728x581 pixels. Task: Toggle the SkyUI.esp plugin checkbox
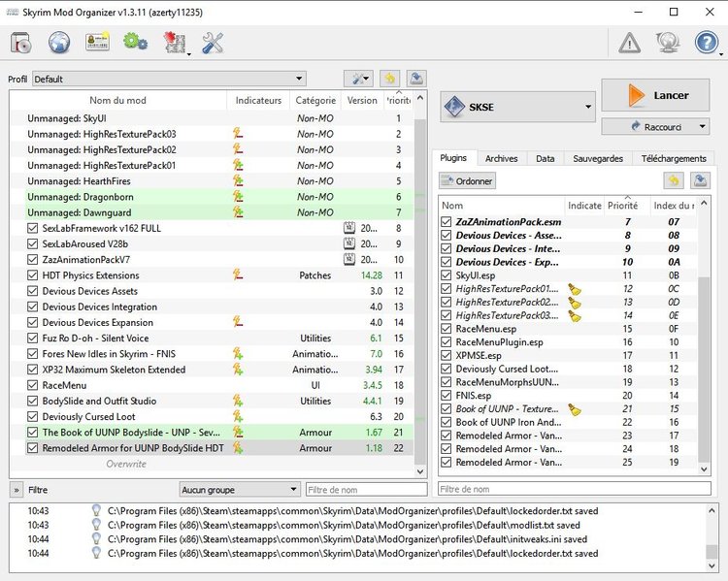tap(447, 275)
